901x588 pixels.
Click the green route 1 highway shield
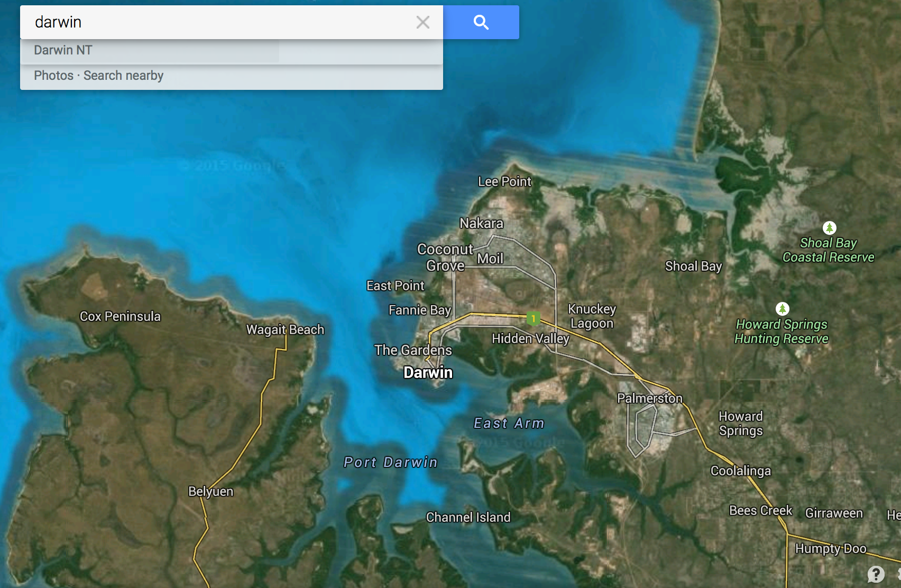533,318
